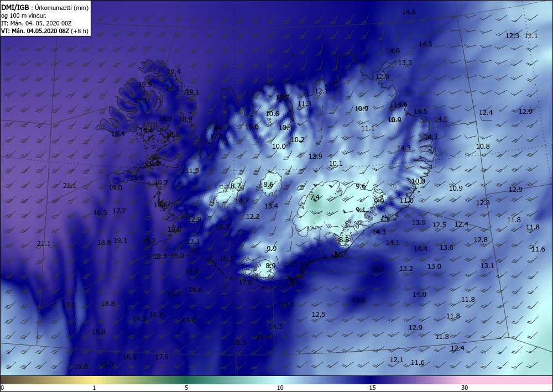Click the 9.9 map value
This screenshot has height=392, width=553.
pos(272,249)
